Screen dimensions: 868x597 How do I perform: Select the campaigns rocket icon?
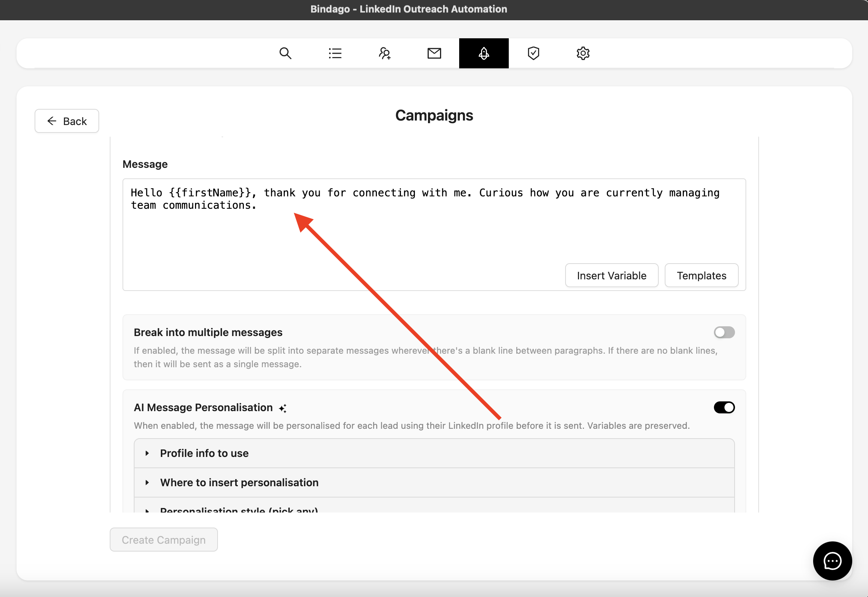(x=484, y=53)
